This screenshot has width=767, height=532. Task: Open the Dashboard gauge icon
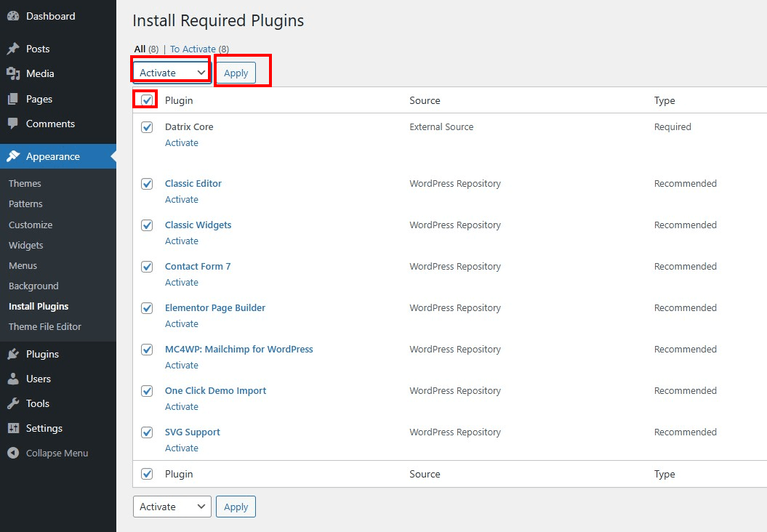[x=13, y=16]
